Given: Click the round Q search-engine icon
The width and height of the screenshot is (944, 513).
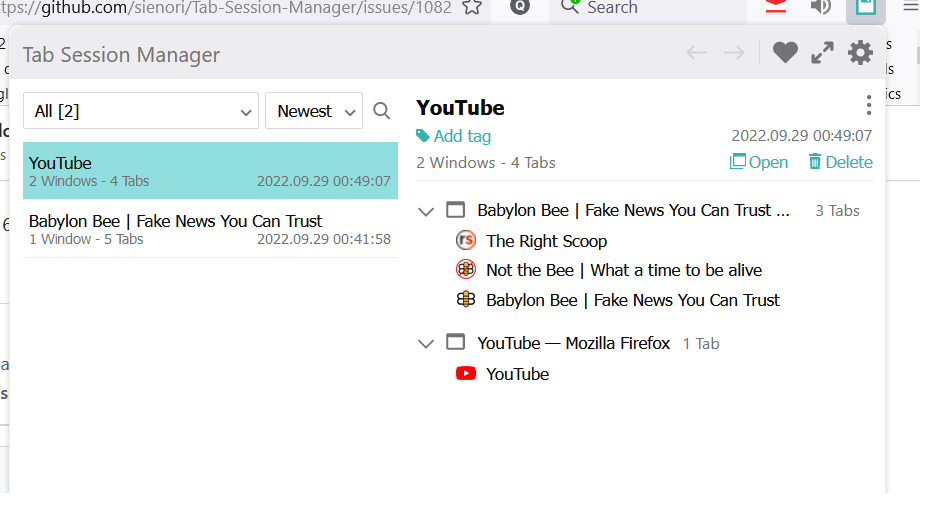Looking at the screenshot, I should pyautogui.click(x=520, y=7).
